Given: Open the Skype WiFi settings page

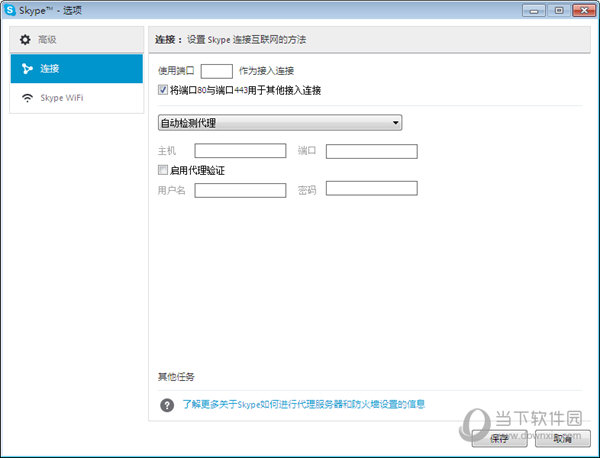Looking at the screenshot, I should [x=77, y=98].
